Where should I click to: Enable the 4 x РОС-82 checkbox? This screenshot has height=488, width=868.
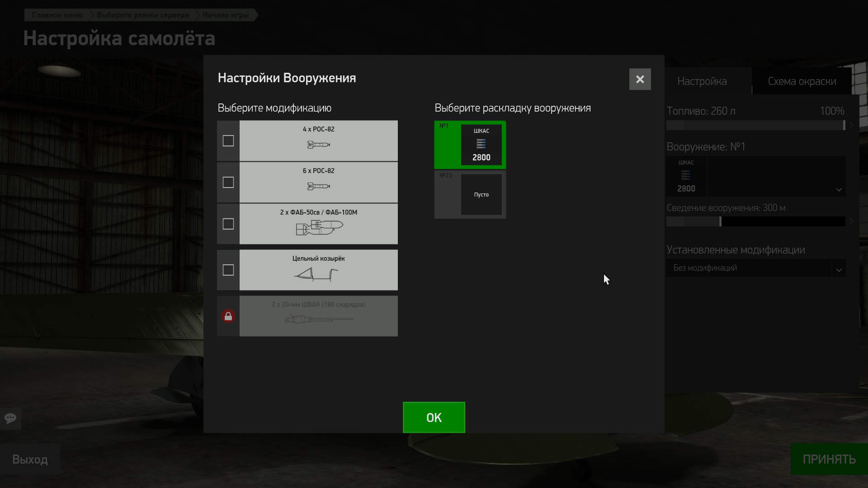[228, 141]
